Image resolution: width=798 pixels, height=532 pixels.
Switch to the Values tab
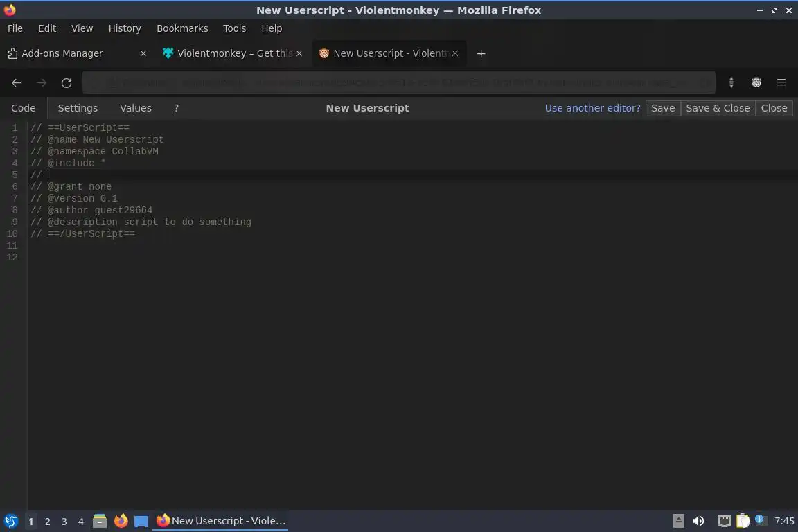coord(135,108)
